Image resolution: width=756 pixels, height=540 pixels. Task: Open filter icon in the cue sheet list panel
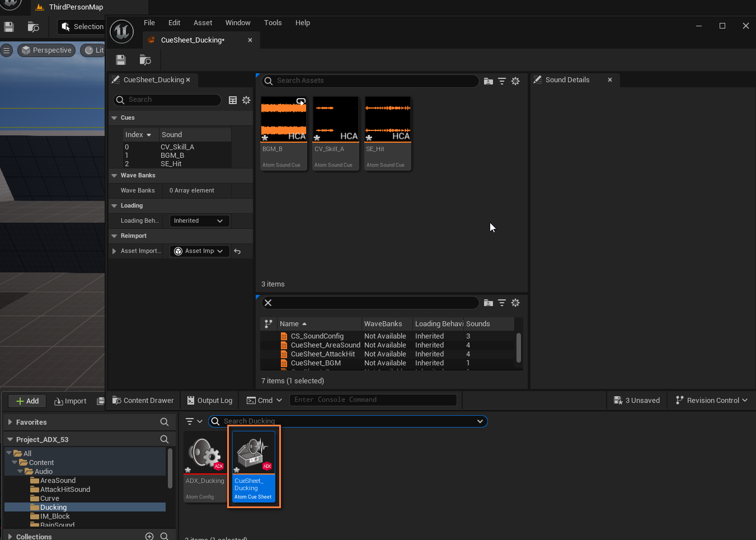point(502,303)
